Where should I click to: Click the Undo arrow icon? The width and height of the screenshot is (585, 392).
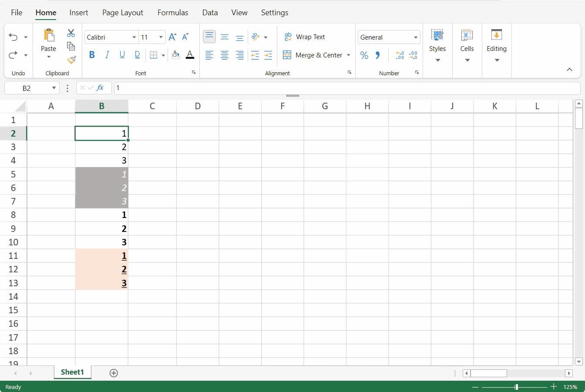coord(13,37)
